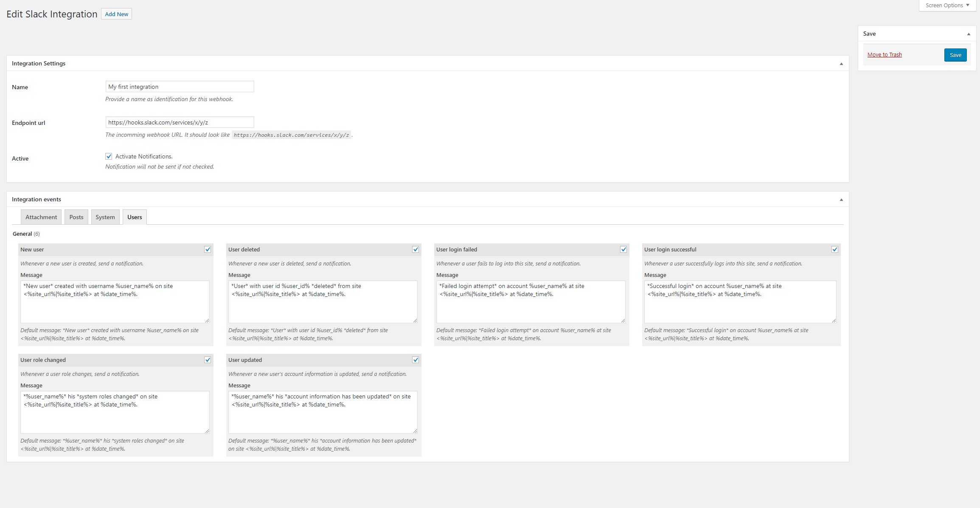This screenshot has width=980, height=508.
Task: Click the Endpoint url input field
Action: (180, 122)
